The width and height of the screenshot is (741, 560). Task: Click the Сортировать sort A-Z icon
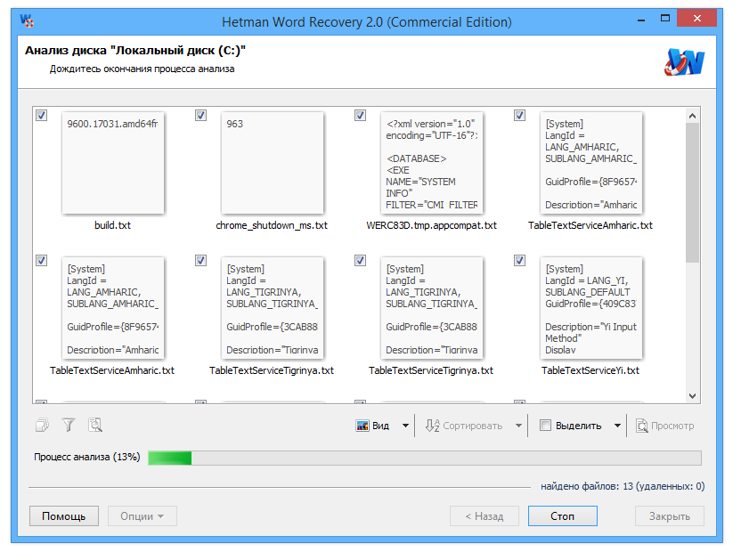point(433,426)
